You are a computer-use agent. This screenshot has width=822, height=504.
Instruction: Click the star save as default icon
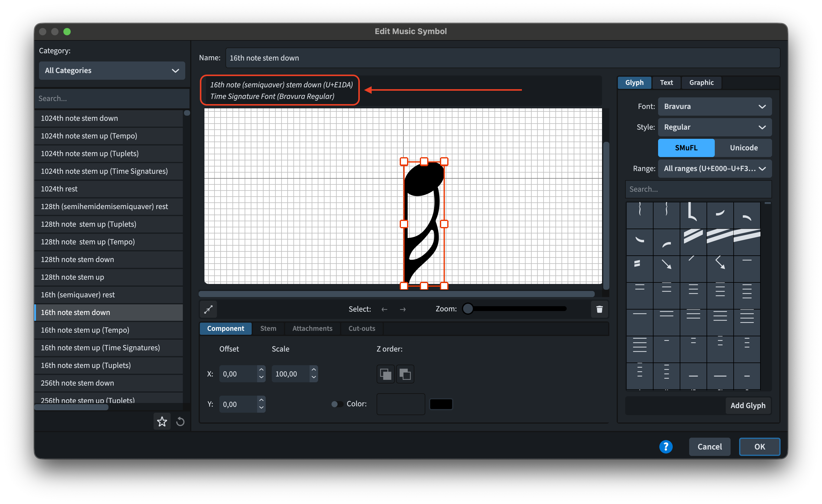point(162,422)
